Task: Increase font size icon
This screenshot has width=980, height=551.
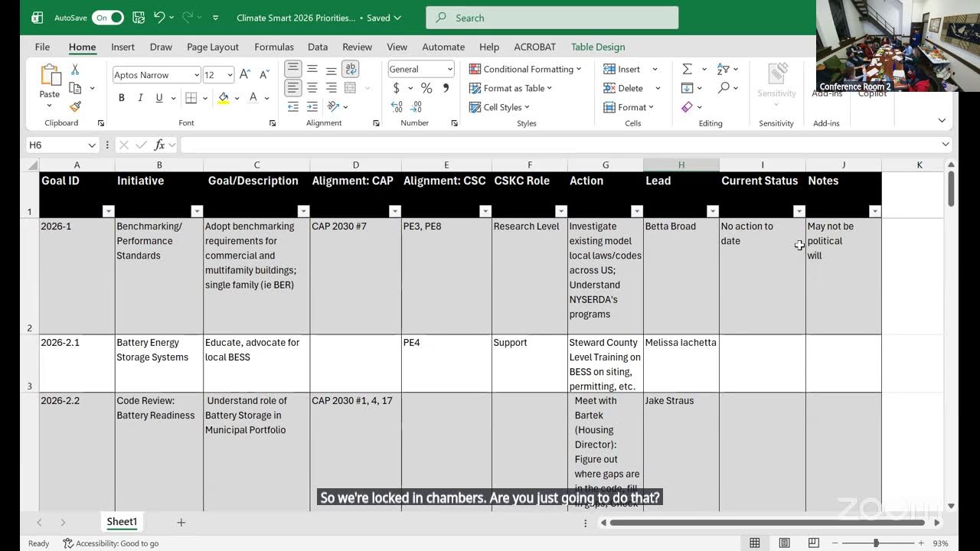Action: (x=245, y=74)
